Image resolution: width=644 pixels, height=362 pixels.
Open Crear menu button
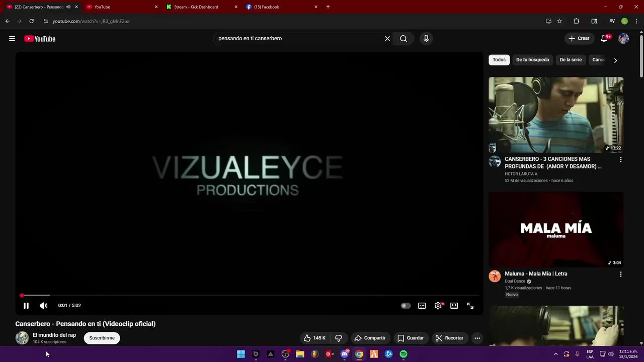tap(579, 39)
